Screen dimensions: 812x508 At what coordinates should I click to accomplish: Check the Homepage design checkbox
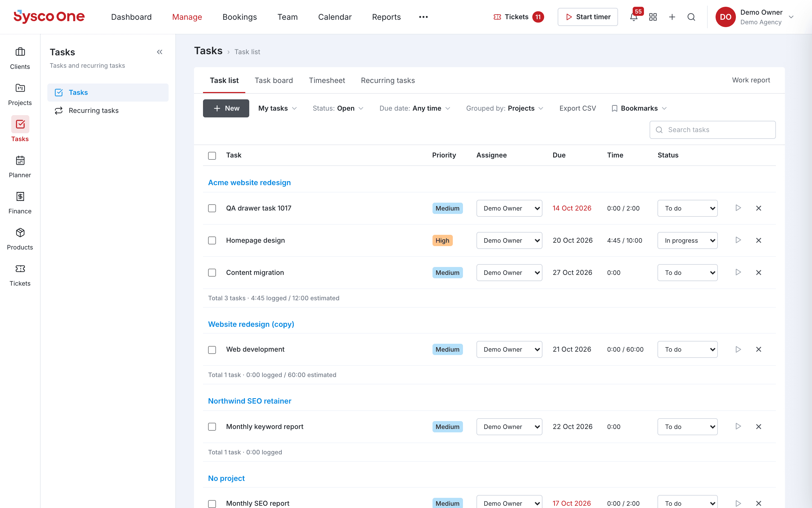click(212, 240)
